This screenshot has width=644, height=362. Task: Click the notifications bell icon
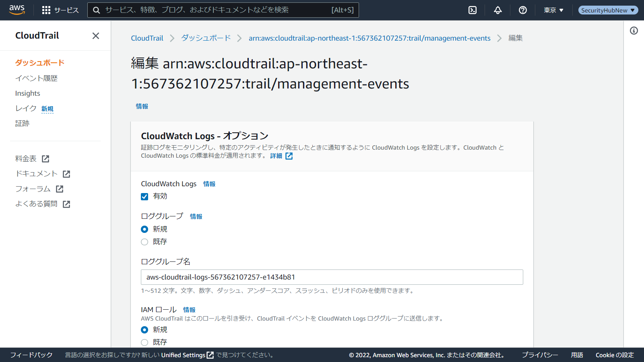coord(498,10)
